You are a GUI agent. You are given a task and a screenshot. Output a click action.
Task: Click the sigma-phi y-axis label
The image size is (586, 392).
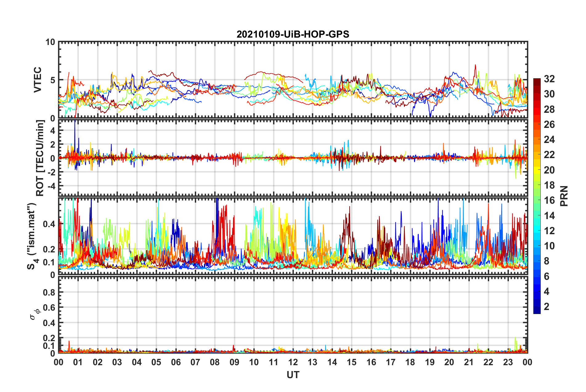[x=35, y=314]
